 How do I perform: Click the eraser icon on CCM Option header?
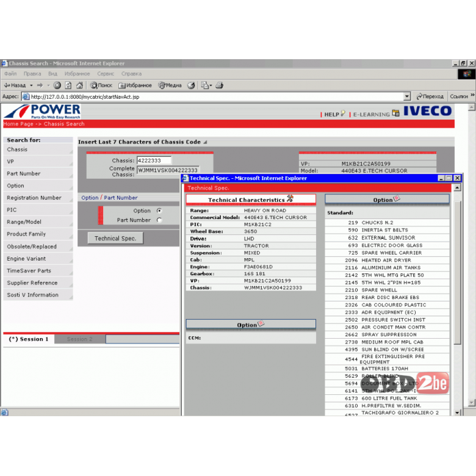261,323
